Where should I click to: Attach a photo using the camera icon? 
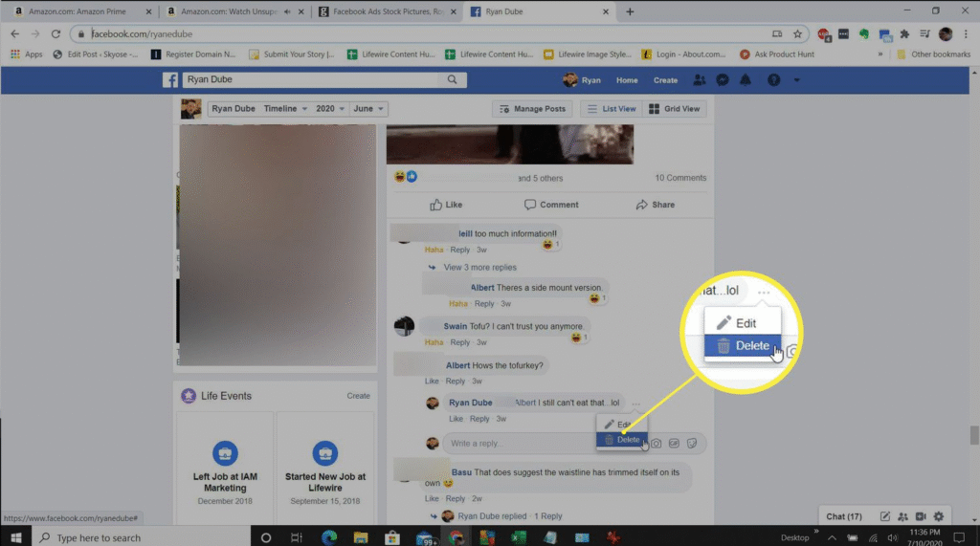[657, 444]
